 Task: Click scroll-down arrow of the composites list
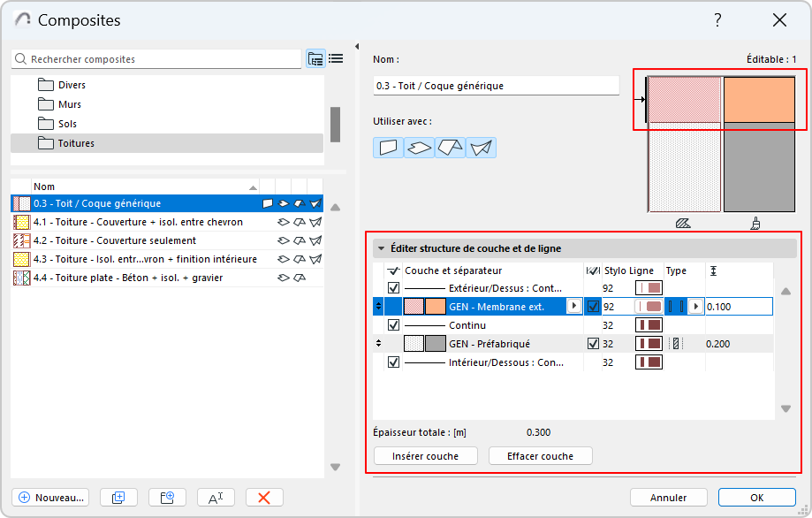pyautogui.click(x=336, y=468)
